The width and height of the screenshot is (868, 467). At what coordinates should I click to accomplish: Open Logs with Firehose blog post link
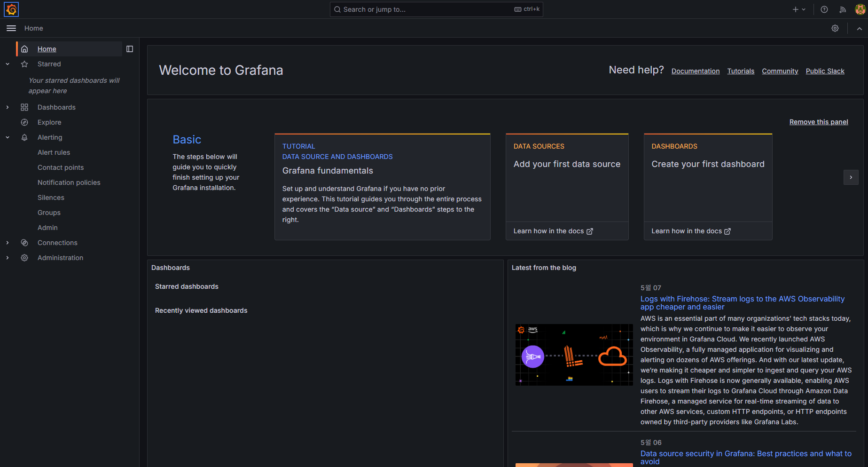[x=743, y=303]
